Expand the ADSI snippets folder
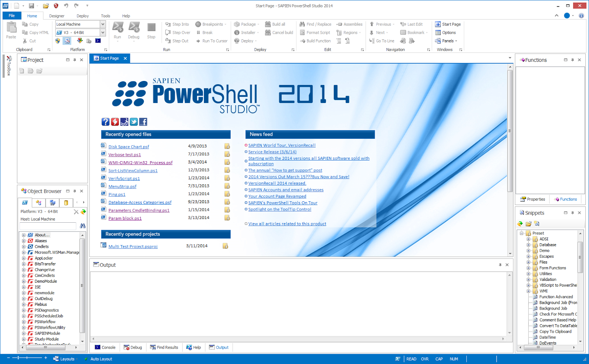This screenshot has width=589, height=364. point(528,239)
